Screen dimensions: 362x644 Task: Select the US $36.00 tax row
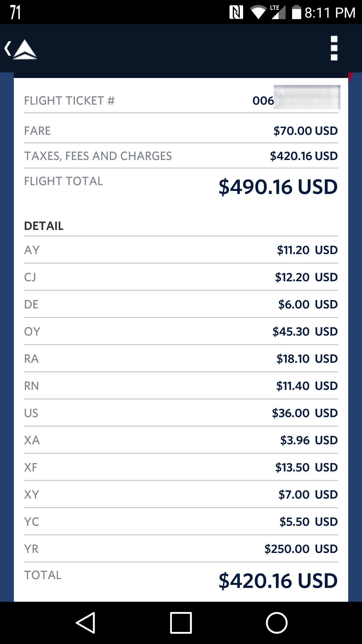pos(181,413)
